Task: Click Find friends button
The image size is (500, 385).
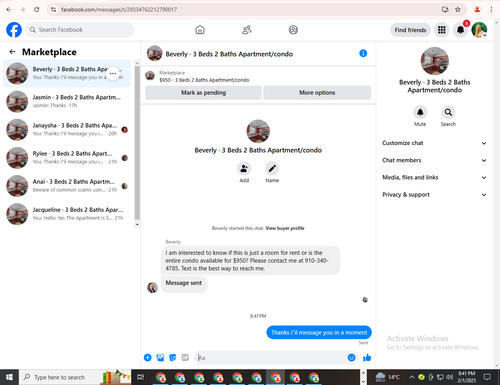Action: (x=410, y=30)
